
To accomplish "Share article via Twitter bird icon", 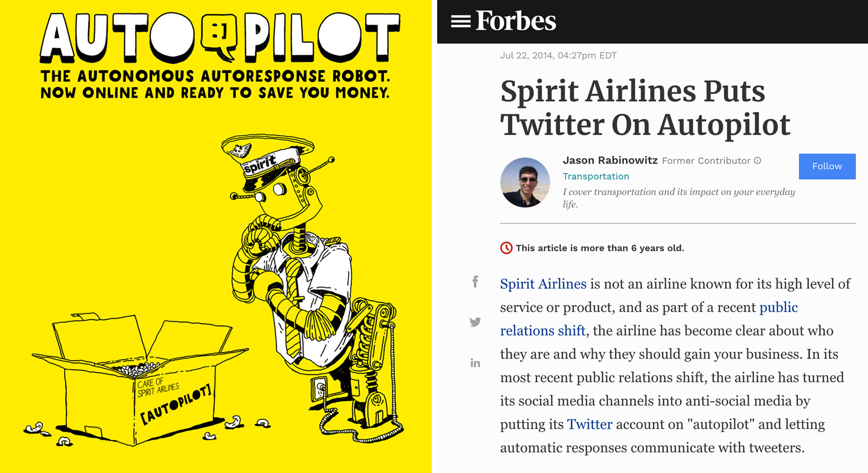I will click(475, 322).
